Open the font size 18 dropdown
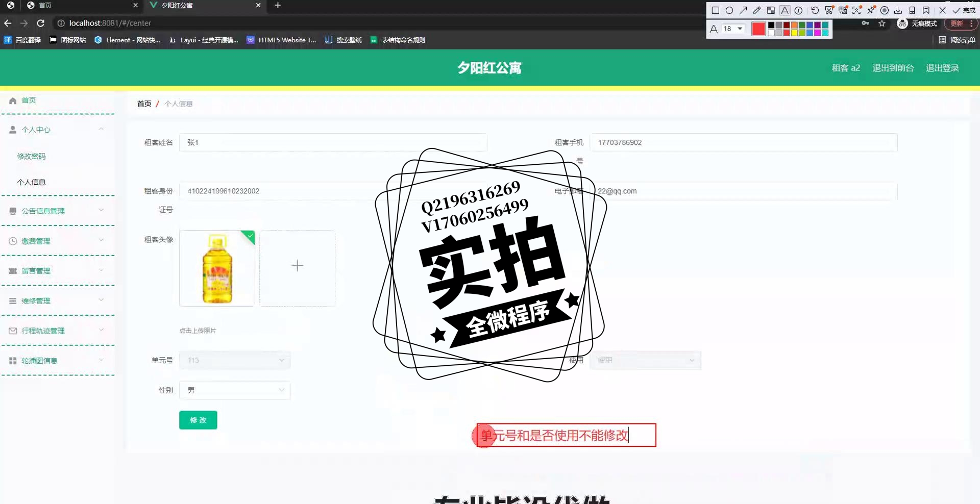980x504 pixels. click(x=733, y=29)
